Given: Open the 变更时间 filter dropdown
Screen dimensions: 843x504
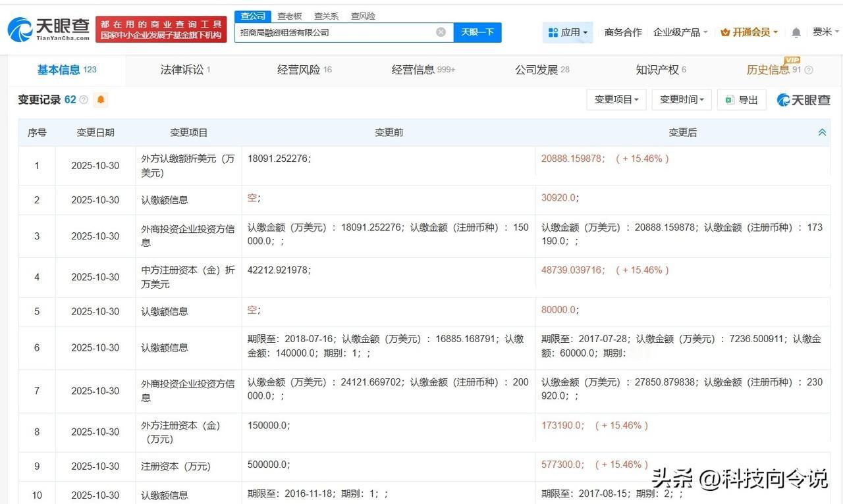Looking at the screenshot, I should (680, 99).
